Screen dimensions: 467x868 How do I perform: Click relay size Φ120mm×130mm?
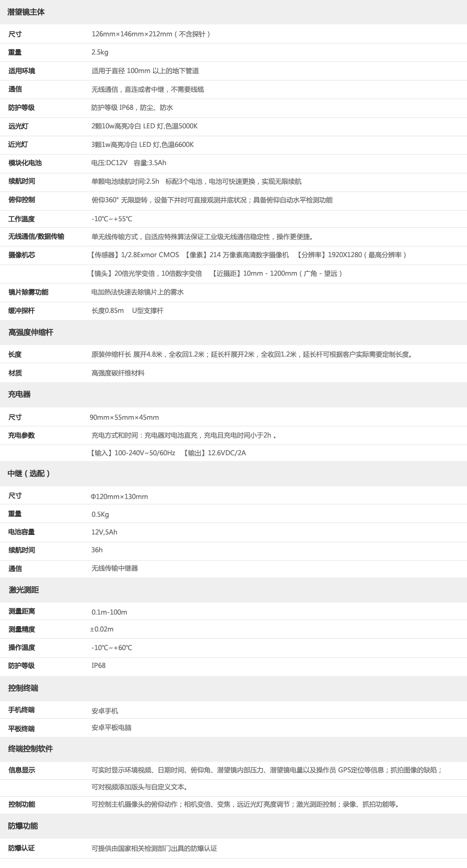pyautogui.click(x=119, y=497)
